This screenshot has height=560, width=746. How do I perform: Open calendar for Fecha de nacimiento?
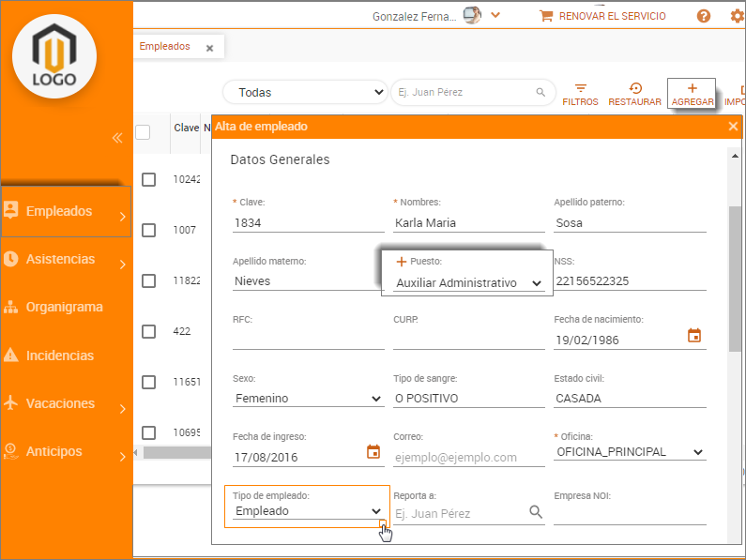(x=694, y=336)
